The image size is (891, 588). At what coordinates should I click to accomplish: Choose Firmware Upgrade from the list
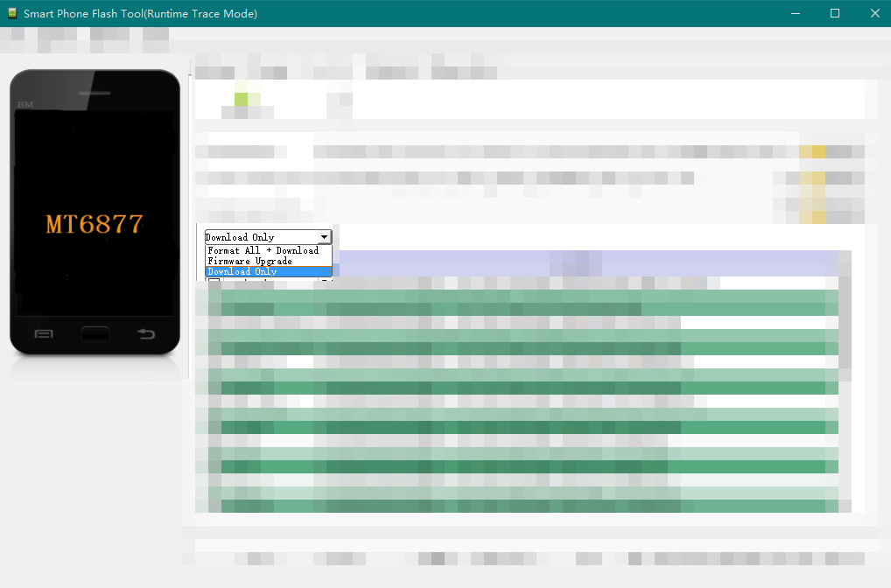coord(268,262)
